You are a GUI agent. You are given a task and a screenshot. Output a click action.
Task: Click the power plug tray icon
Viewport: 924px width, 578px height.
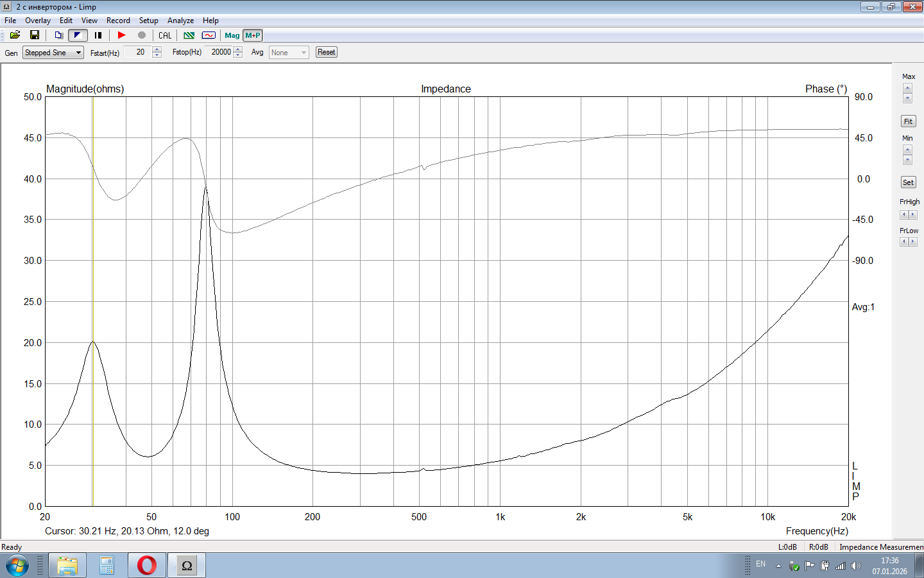pos(825,566)
